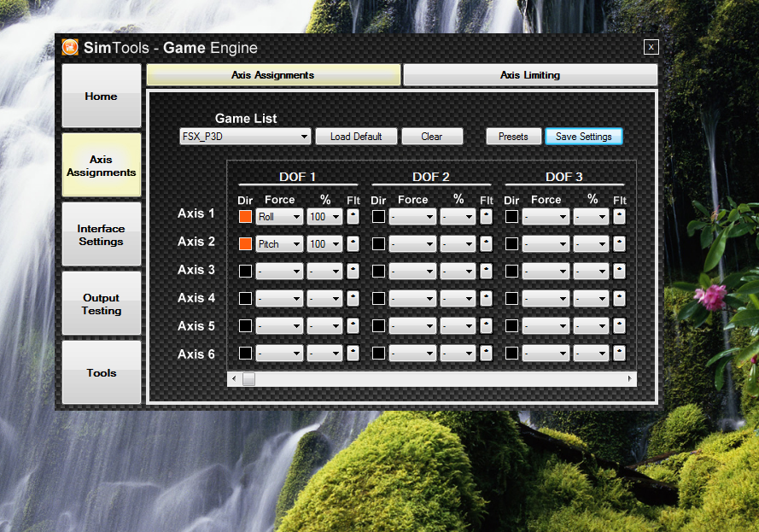Screen dimensions: 759x532
Task: Select the Axis Assignments top tab
Action: pos(273,75)
